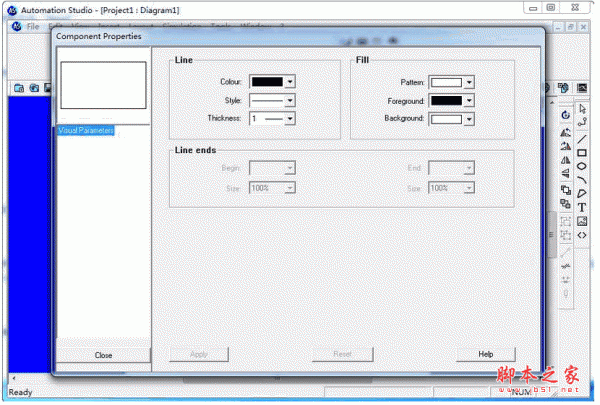
Task: Click the Reset button
Action: (342, 354)
